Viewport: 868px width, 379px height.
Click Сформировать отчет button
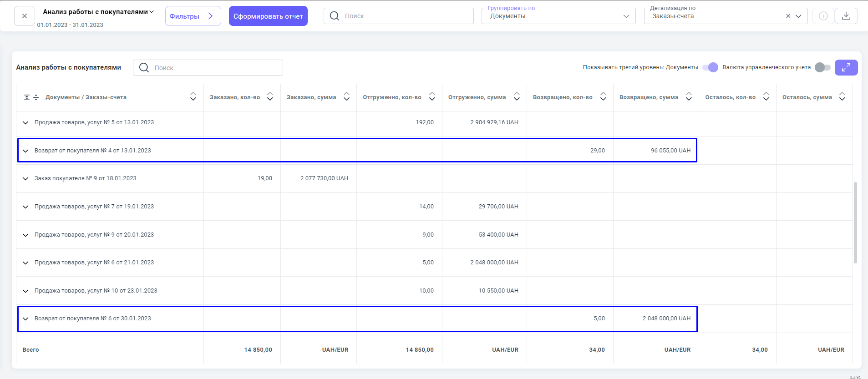(x=268, y=16)
